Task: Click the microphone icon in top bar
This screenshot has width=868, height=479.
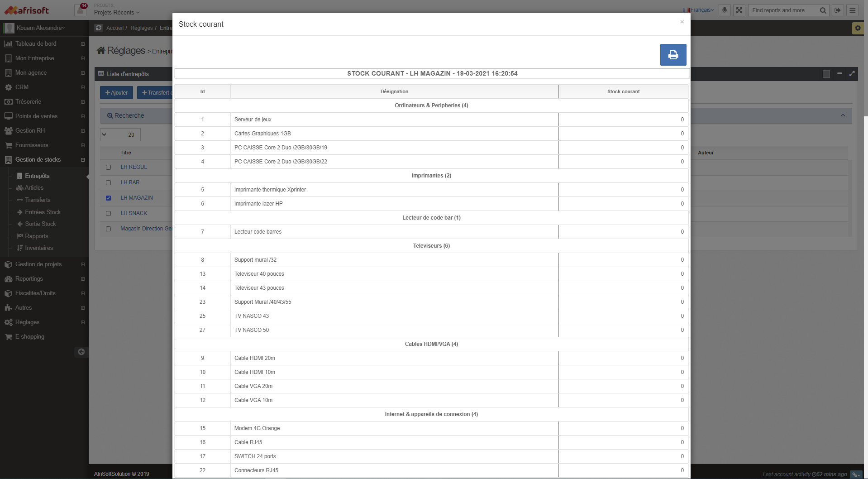Action: click(725, 10)
